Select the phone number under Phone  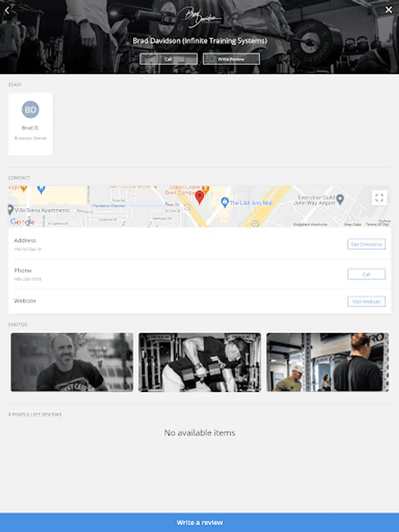tap(28, 279)
